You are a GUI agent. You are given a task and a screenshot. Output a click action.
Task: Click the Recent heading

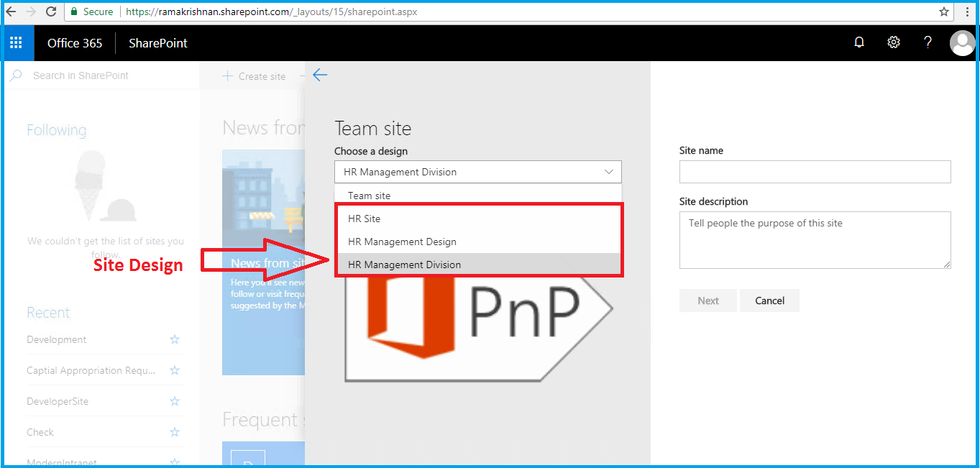pyautogui.click(x=48, y=313)
